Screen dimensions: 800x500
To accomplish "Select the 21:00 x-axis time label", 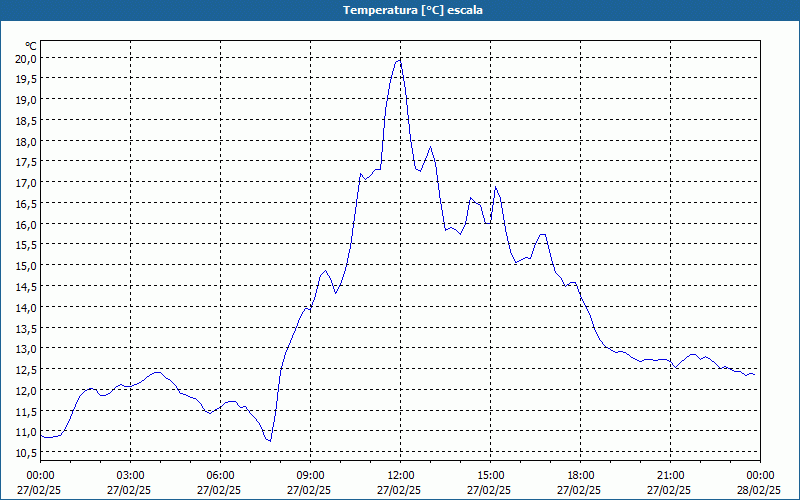I will tap(670, 476).
